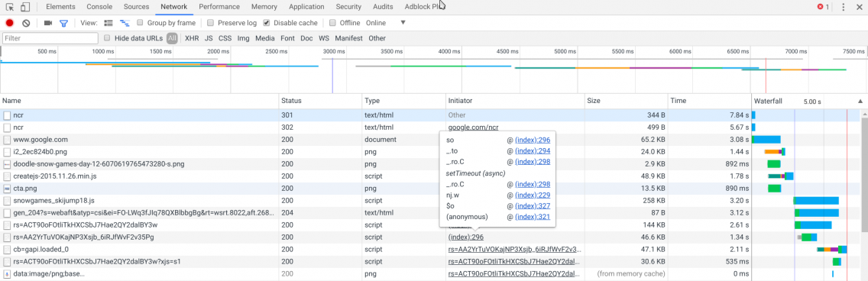Sort requests by the Time column header
Viewport: 868px width, 281px height.
click(710, 102)
